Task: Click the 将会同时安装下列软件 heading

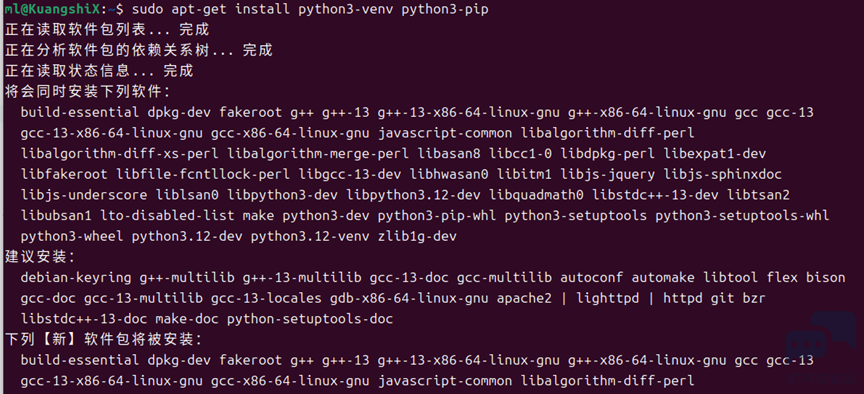Action: (87, 91)
